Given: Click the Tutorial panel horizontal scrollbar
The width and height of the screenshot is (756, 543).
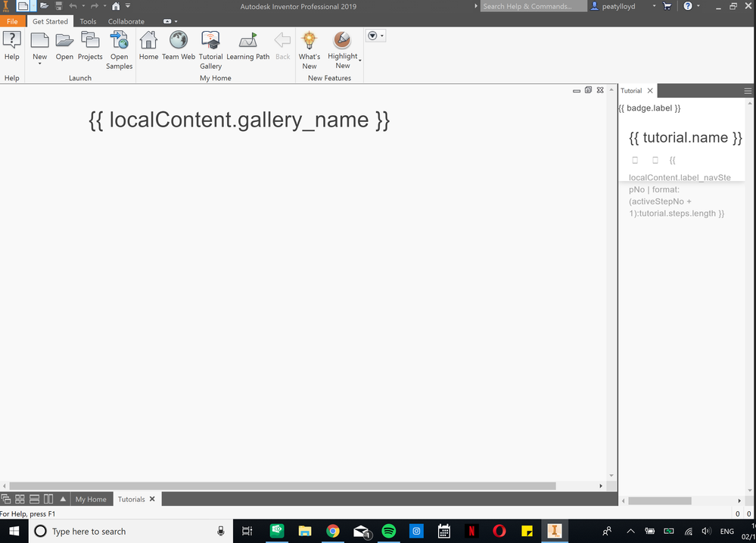Looking at the screenshot, I should pyautogui.click(x=660, y=501).
